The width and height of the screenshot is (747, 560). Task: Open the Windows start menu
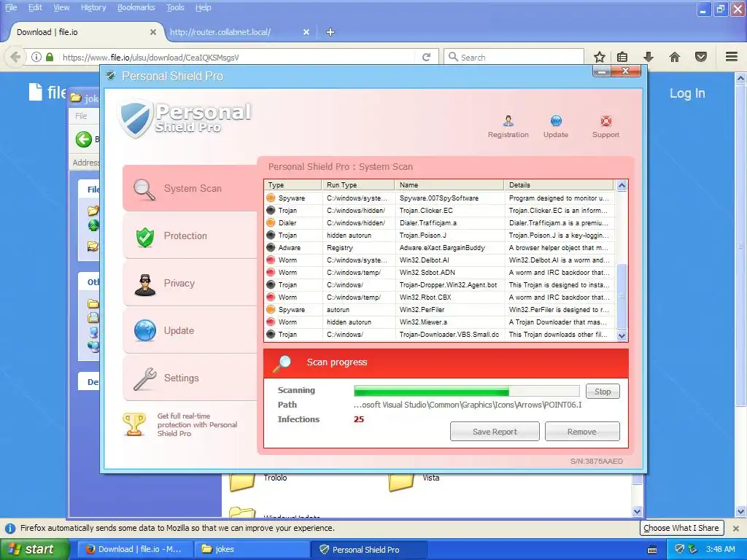34,549
